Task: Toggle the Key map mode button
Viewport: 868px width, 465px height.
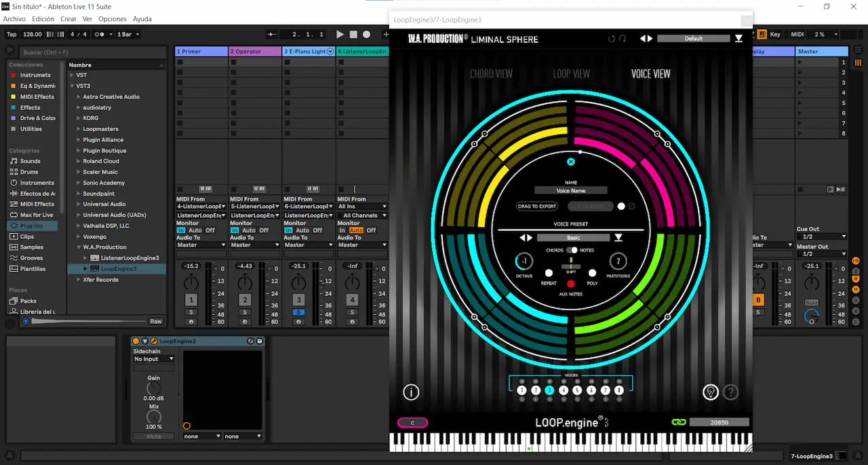Action: pos(775,34)
